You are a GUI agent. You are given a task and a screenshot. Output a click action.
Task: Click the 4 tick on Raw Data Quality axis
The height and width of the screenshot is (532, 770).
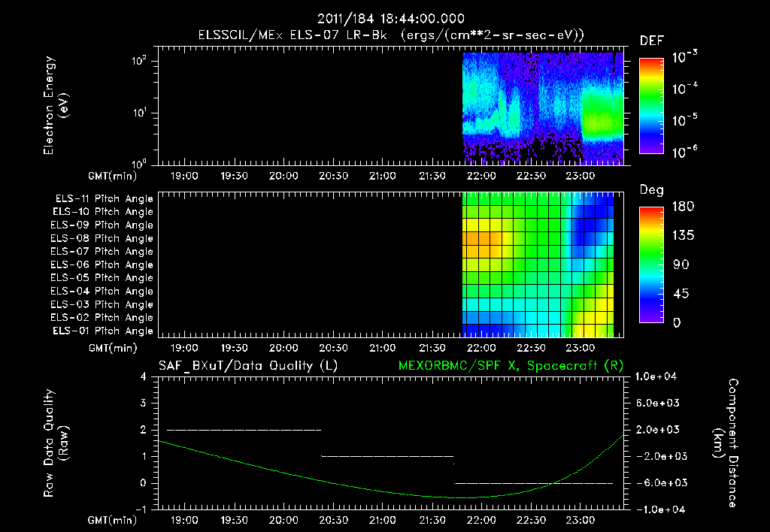(x=144, y=376)
